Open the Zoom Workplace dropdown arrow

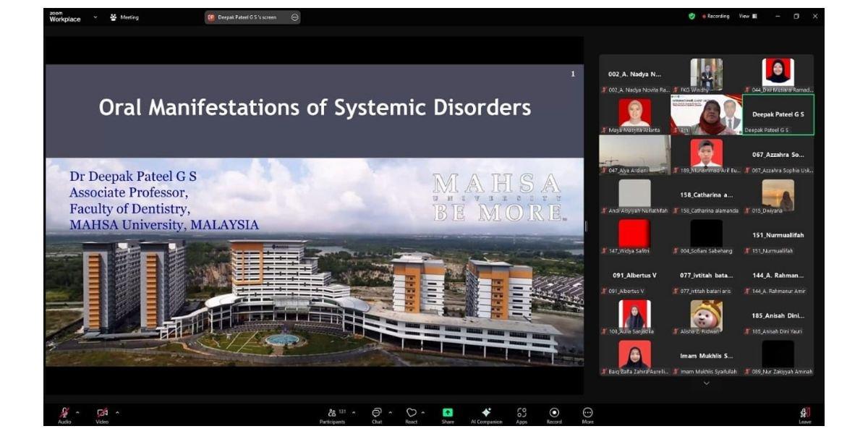point(95,17)
